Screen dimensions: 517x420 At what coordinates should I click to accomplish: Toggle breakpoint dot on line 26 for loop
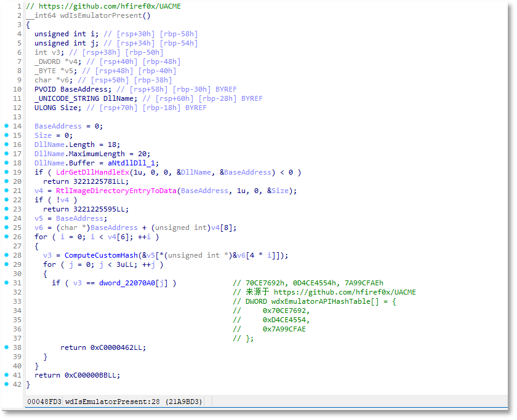7,237
